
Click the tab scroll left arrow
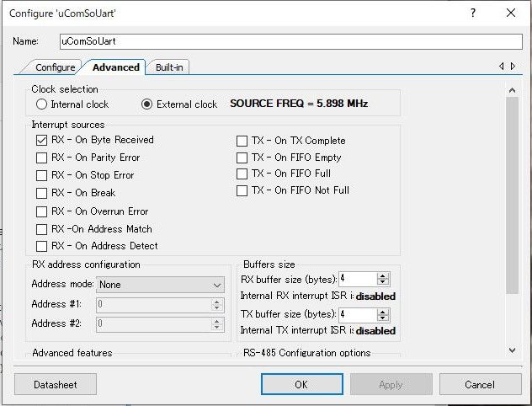pyautogui.click(x=502, y=67)
